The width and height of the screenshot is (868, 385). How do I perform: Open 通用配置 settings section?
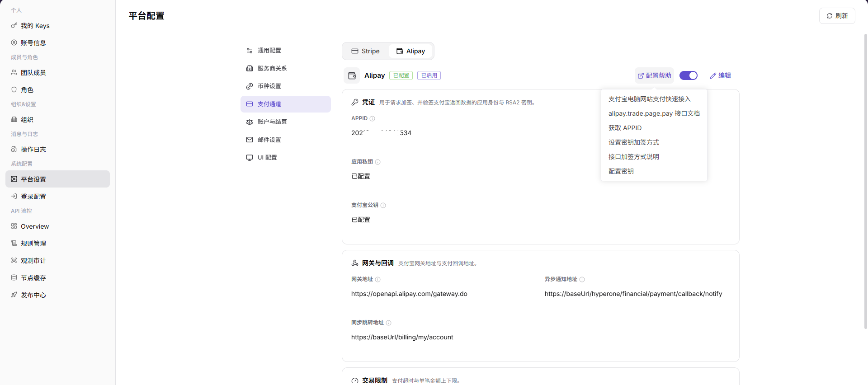(x=286, y=51)
